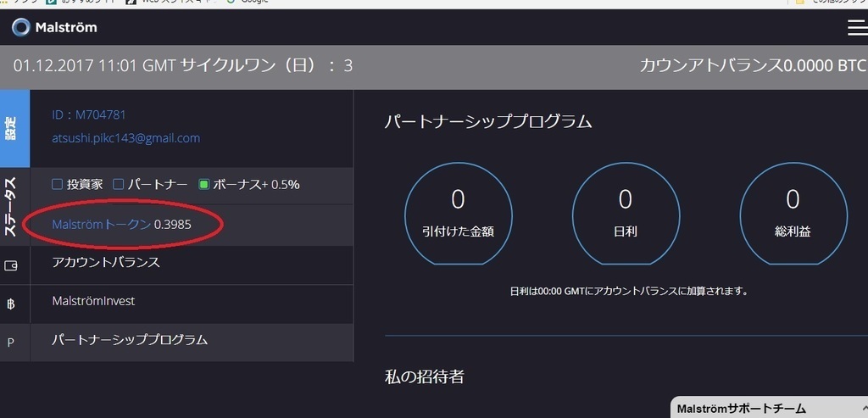Click the ID：M704781 text
This screenshot has width=868, height=418.
tap(89, 114)
